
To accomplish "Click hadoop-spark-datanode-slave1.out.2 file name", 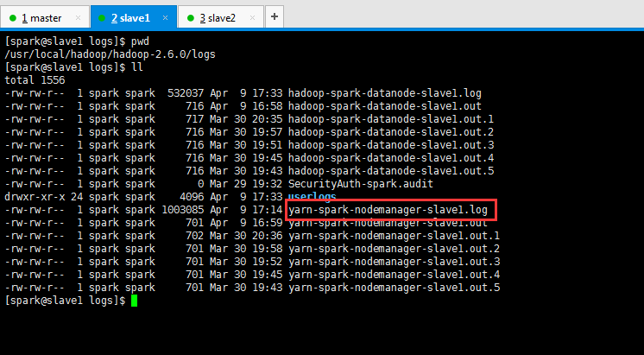I will pos(391,132).
